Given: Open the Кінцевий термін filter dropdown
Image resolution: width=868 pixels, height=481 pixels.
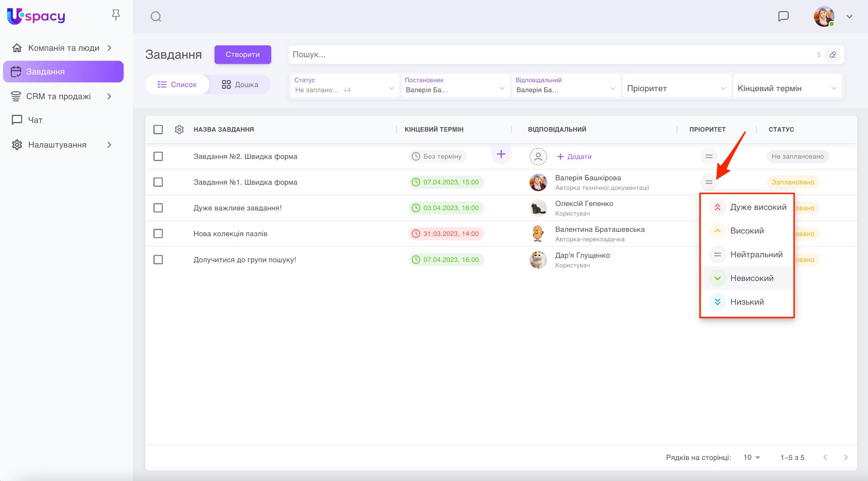Looking at the screenshot, I should 787,88.
